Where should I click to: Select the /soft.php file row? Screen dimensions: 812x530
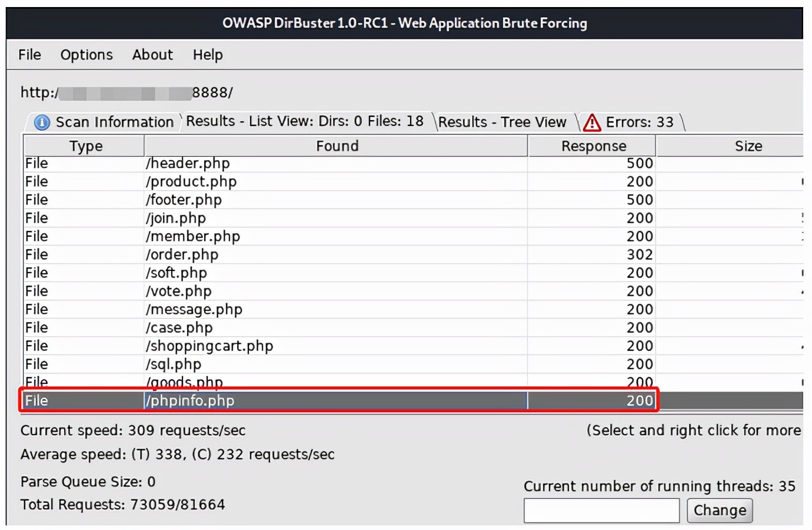tap(414, 273)
